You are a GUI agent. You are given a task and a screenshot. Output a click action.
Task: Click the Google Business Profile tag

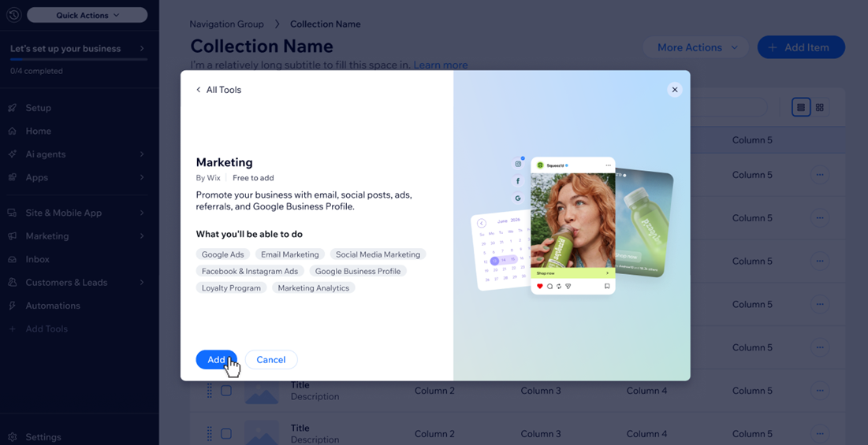358,271
